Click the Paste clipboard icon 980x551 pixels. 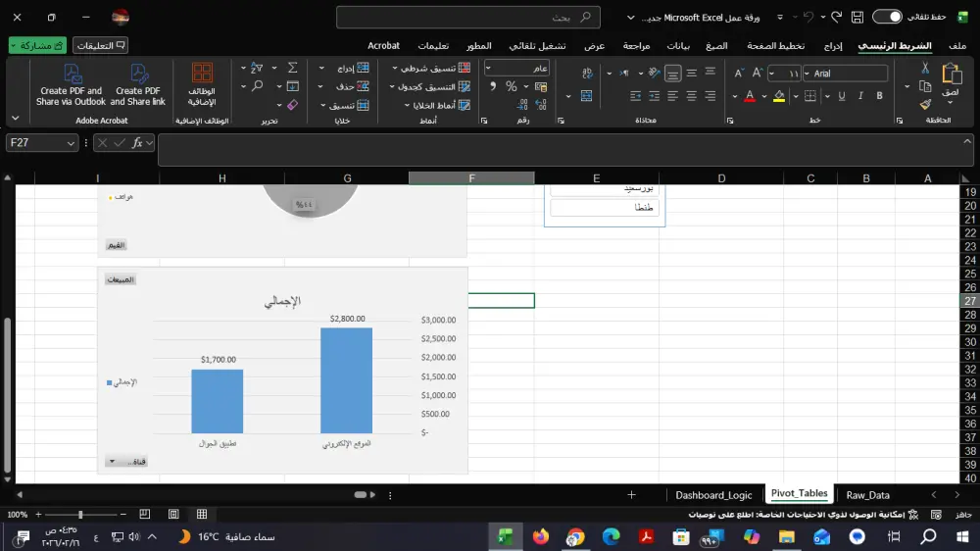click(x=952, y=74)
